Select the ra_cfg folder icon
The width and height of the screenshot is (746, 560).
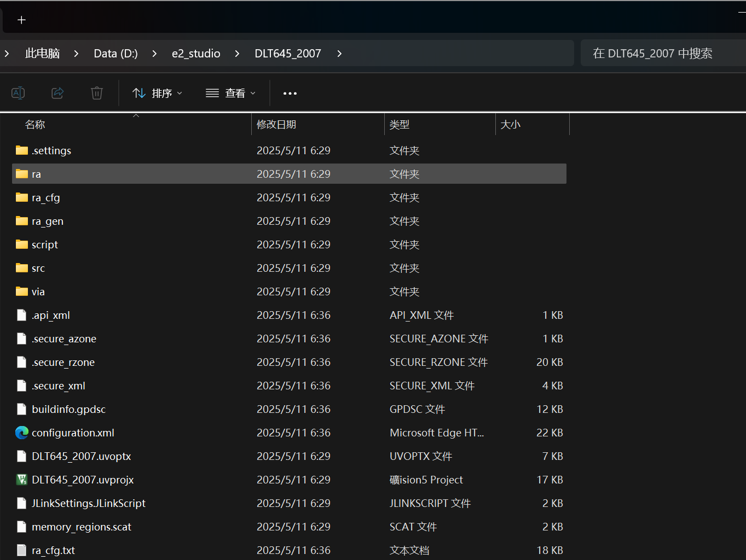[22, 197]
